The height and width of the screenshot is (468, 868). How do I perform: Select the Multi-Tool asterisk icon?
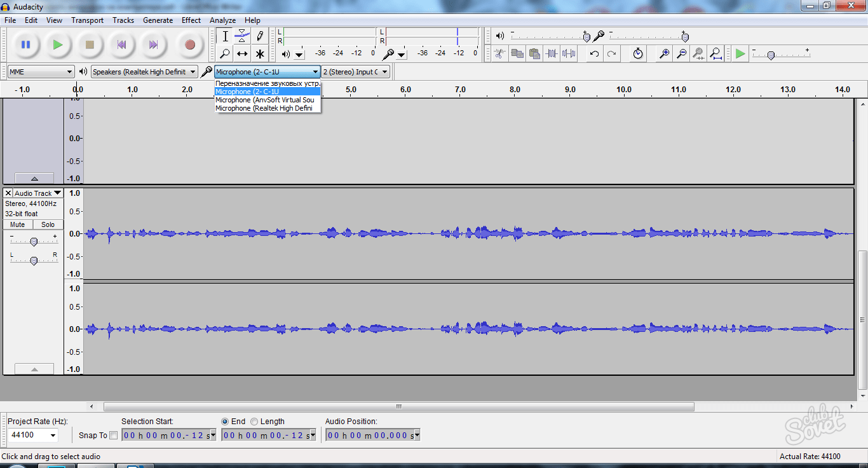click(x=259, y=54)
